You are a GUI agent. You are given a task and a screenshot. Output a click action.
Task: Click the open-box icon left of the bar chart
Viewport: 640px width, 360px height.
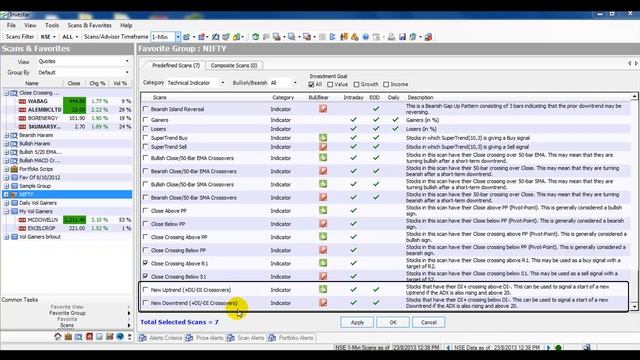click(226, 37)
